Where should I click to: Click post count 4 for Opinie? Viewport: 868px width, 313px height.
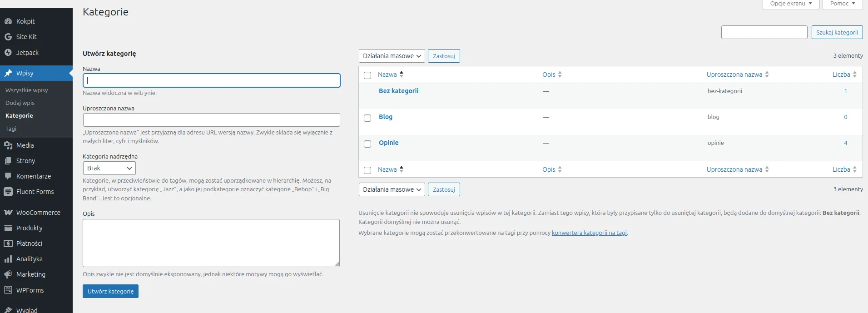846,143
